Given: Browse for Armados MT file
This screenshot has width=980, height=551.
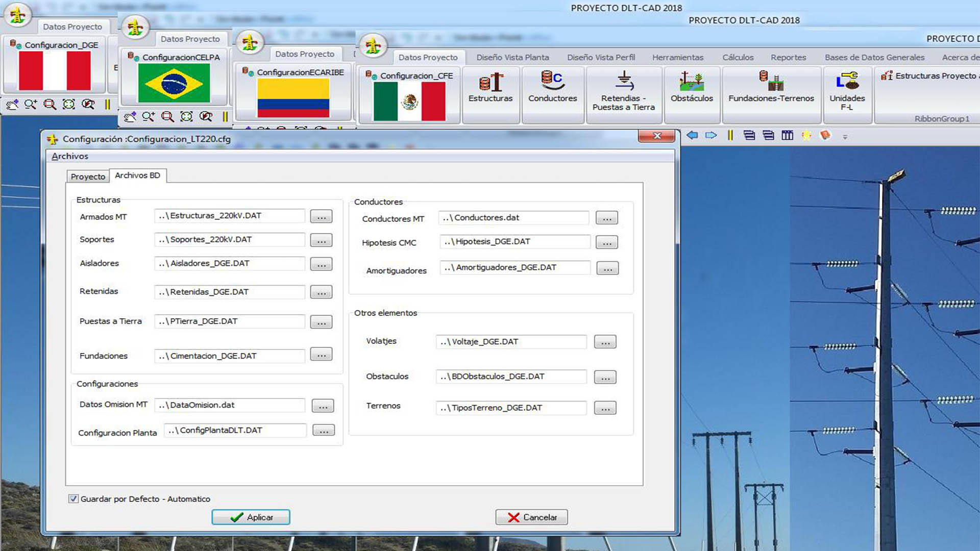Looking at the screenshot, I should coord(321,216).
